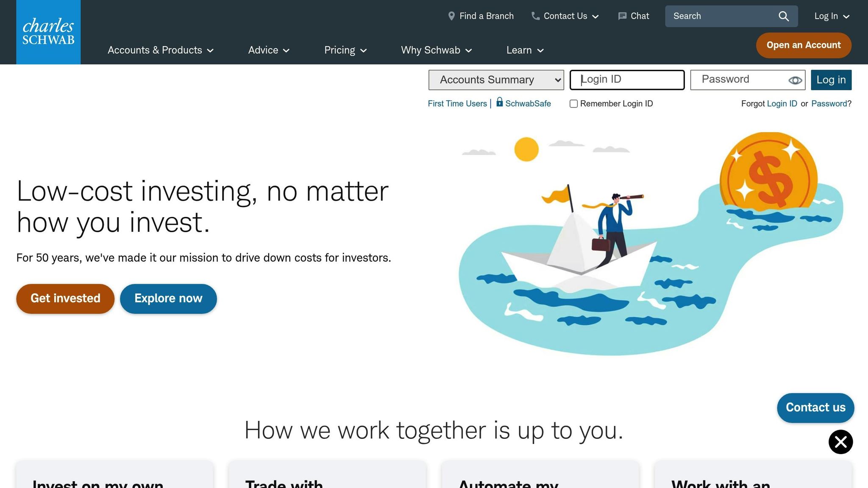868x488 pixels.
Task: Open the First Time Users link
Action: (x=457, y=104)
